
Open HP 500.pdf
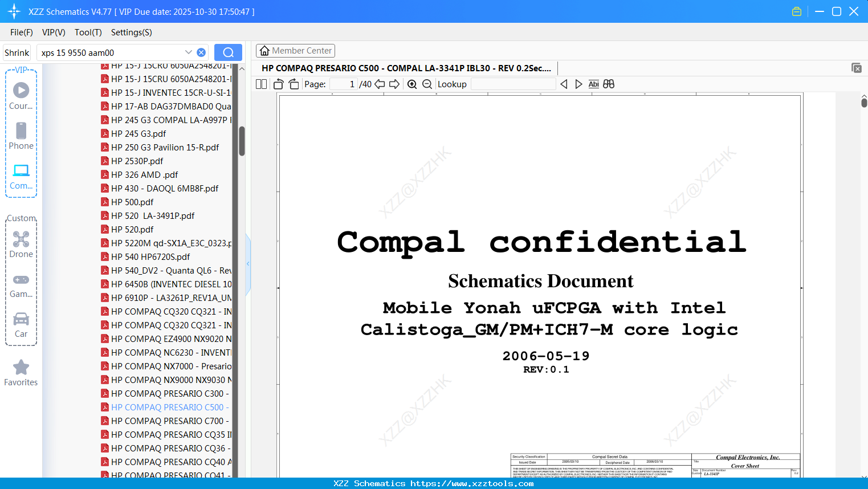[x=132, y=202]
